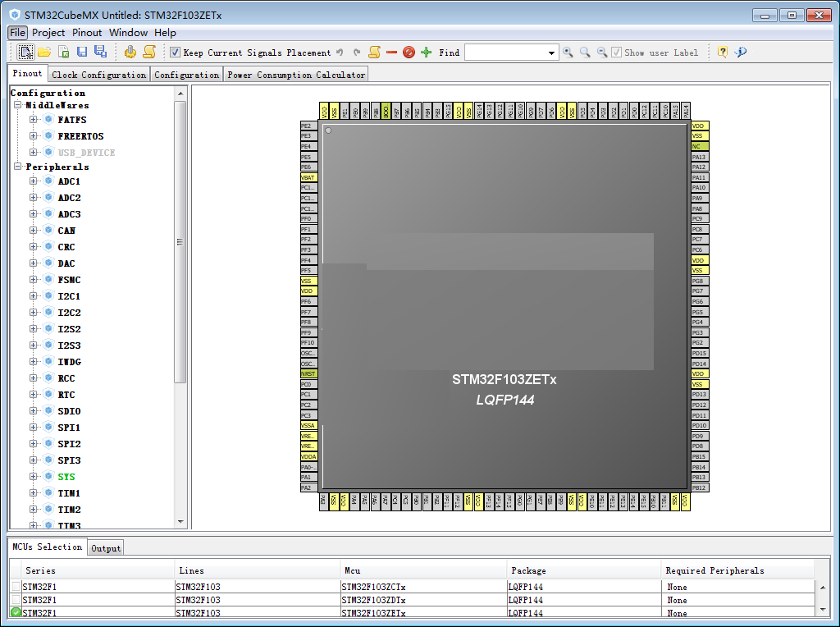Click the PA9 pin on chip

coord(700,199)
